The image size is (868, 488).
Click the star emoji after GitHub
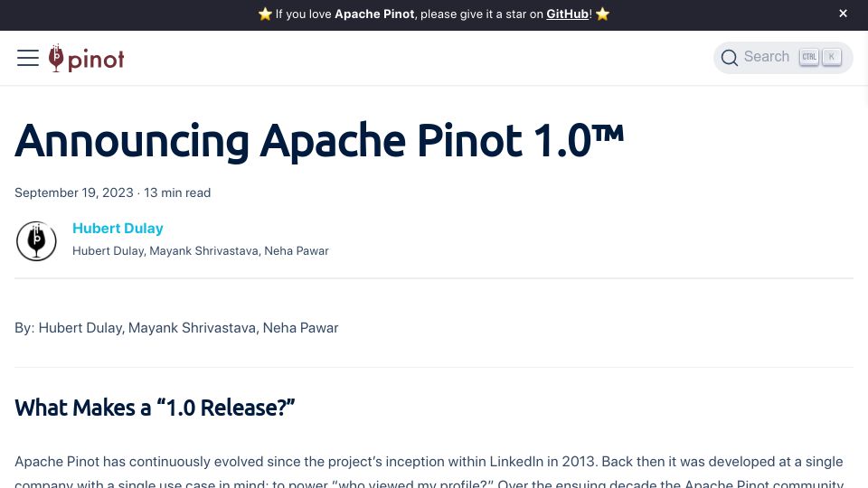602,14
